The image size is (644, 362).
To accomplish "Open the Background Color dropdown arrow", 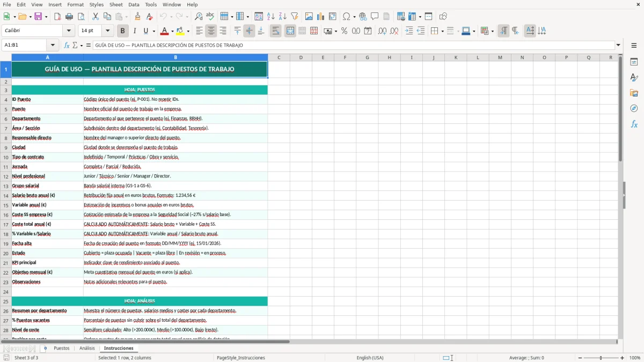I will click(188, 31).
